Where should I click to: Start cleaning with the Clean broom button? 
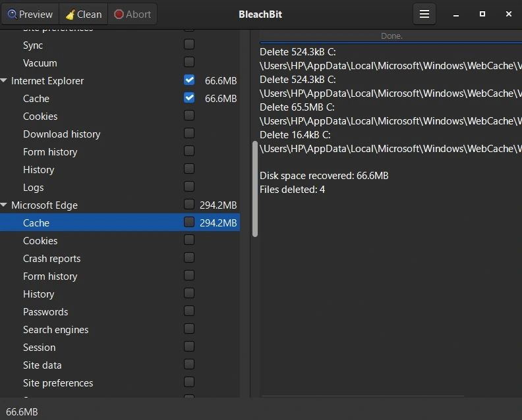(x=84, y=14)
